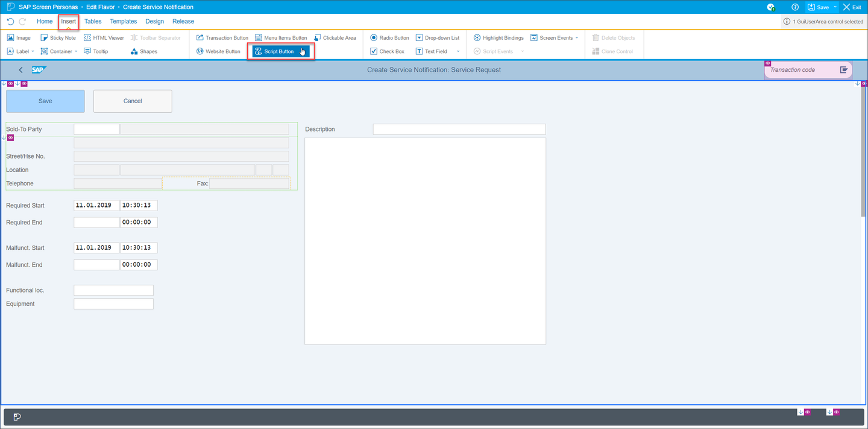Click the Exit X icon
868x429 pixels.
point(846,7)
